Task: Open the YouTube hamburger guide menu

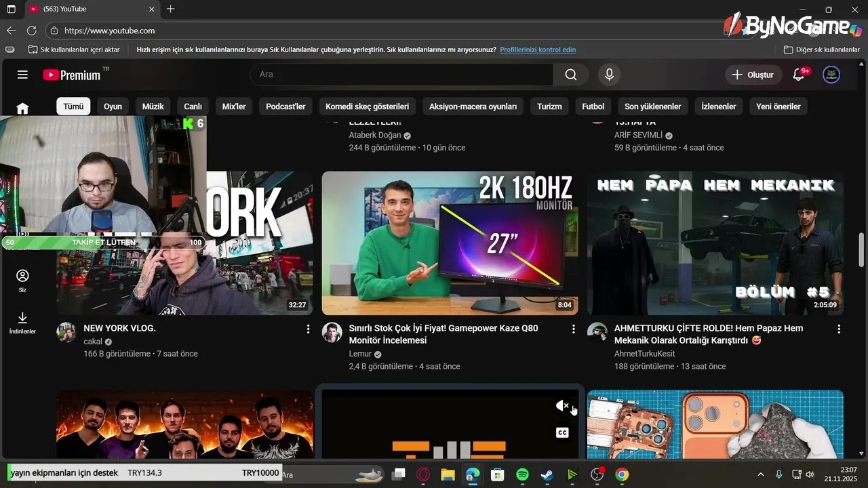Action: pyautogui.click(x=22, y=75)
